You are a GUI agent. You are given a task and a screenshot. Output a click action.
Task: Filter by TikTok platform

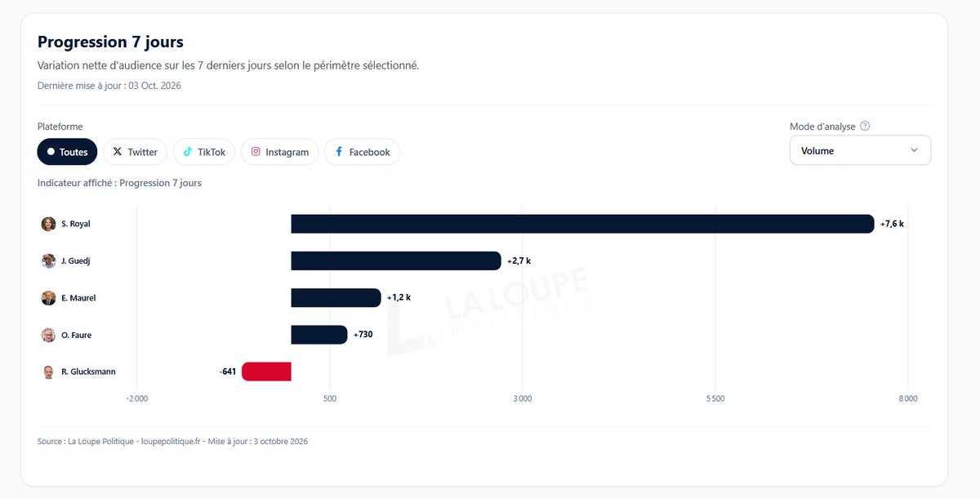[204, 152]
